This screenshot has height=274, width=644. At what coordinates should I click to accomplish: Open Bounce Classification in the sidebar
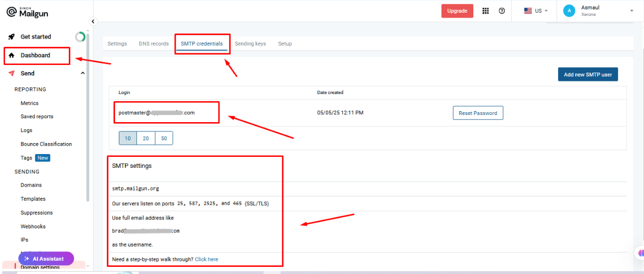click(x=46, y=144)
